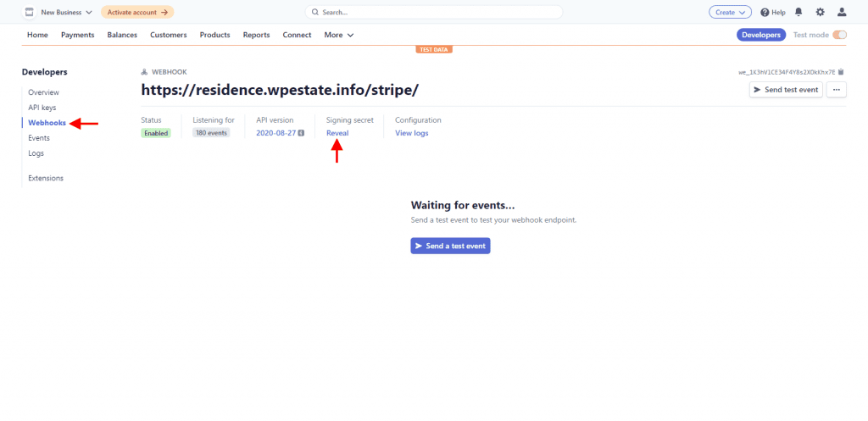Select API keys in sidebar
Viewport: 868px width, 421px height.
coord(42,108)
